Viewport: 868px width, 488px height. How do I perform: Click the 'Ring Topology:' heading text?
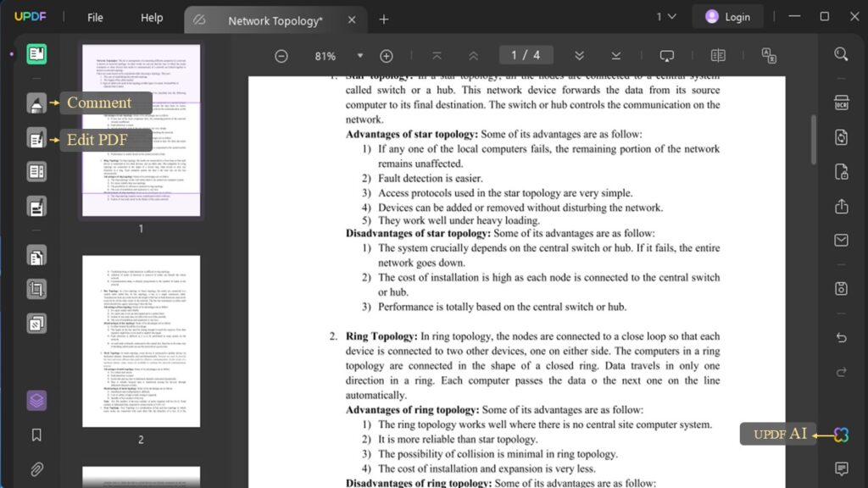click(381, 336)
